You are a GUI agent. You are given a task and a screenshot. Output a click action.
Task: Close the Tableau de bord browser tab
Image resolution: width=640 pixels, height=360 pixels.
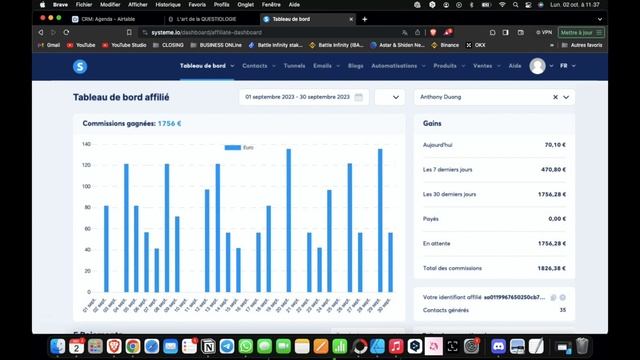pos(351,19)
